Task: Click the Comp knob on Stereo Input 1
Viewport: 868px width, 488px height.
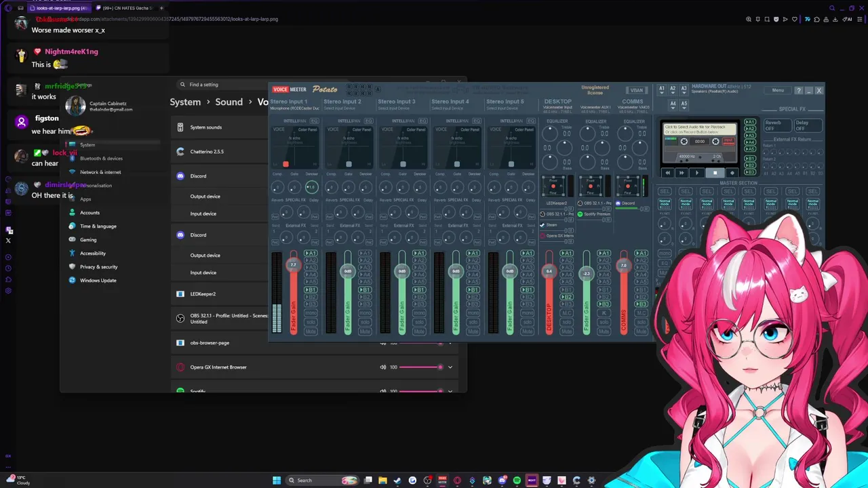Action: tap(277, 187)
